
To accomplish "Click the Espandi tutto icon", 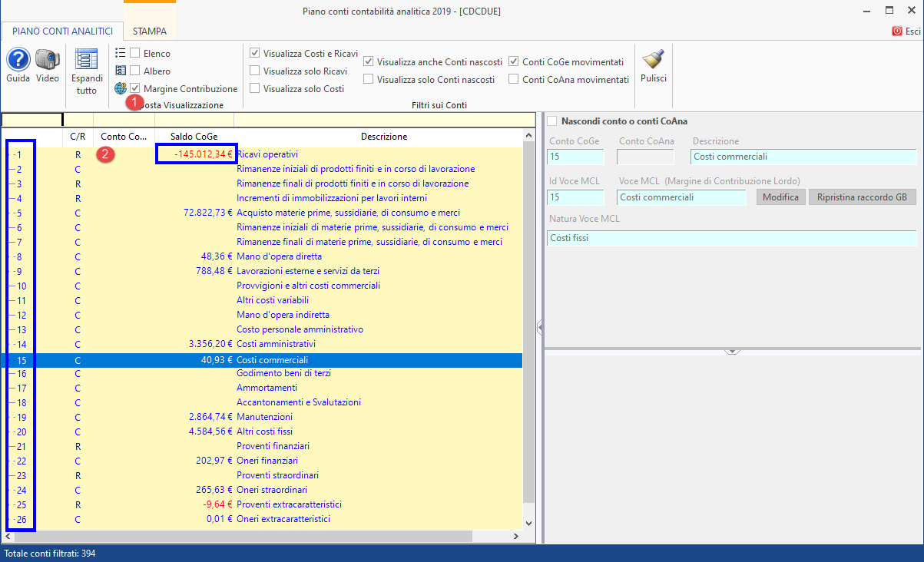I will click(87, 60).
